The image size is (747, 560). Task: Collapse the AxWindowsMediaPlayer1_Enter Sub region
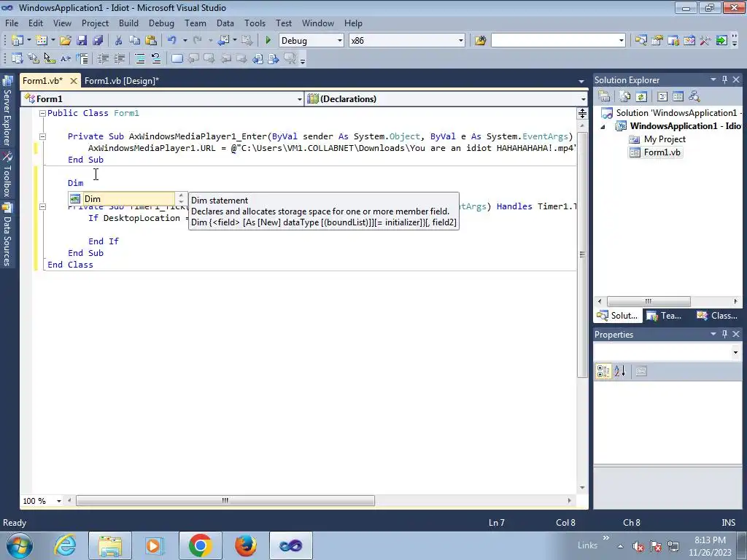pos(42,136)
